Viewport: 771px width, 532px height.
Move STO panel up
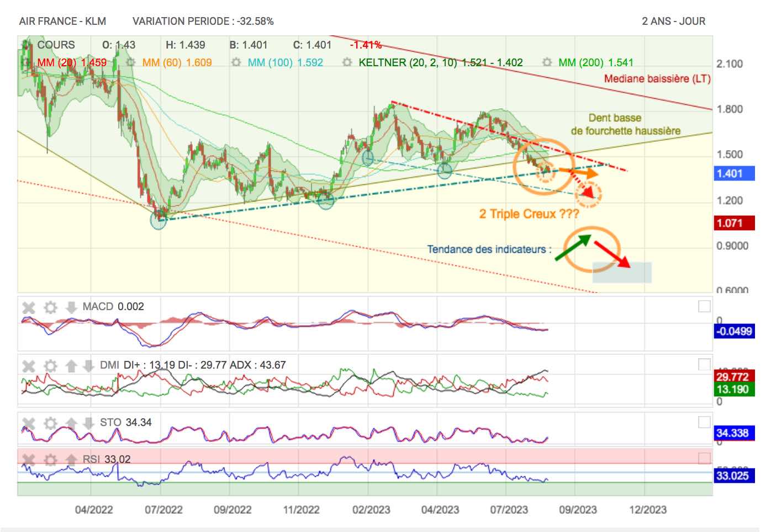(71, 423)
